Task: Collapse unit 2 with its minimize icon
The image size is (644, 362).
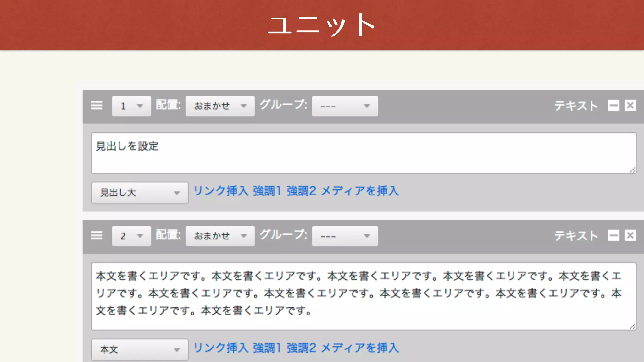Action: 613,235
